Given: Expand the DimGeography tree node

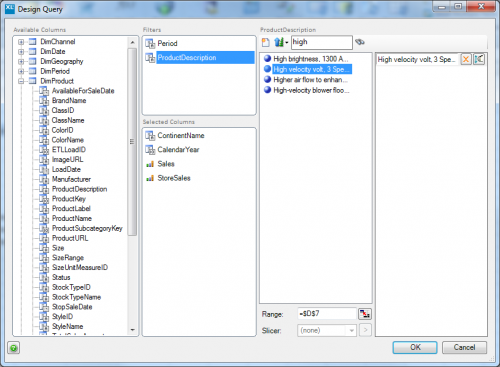Looking at the screenshot, I should 21,61.
